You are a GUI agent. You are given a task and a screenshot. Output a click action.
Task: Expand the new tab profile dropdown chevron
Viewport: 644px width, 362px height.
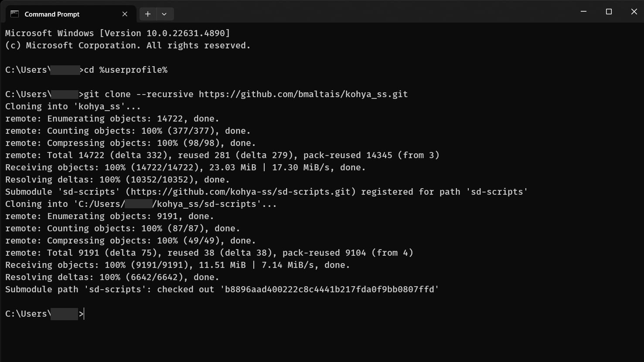pos(164,14)
